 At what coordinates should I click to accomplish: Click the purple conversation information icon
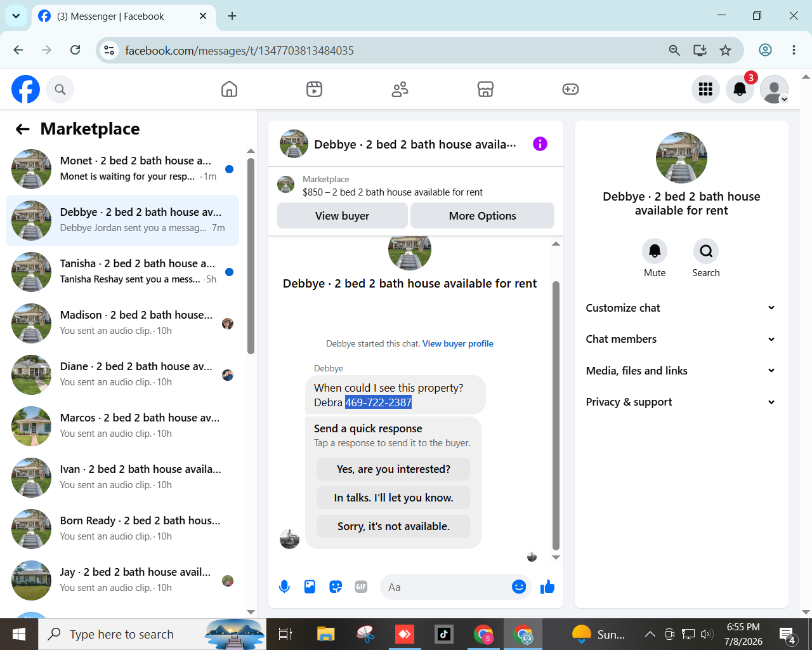[540, 144]
